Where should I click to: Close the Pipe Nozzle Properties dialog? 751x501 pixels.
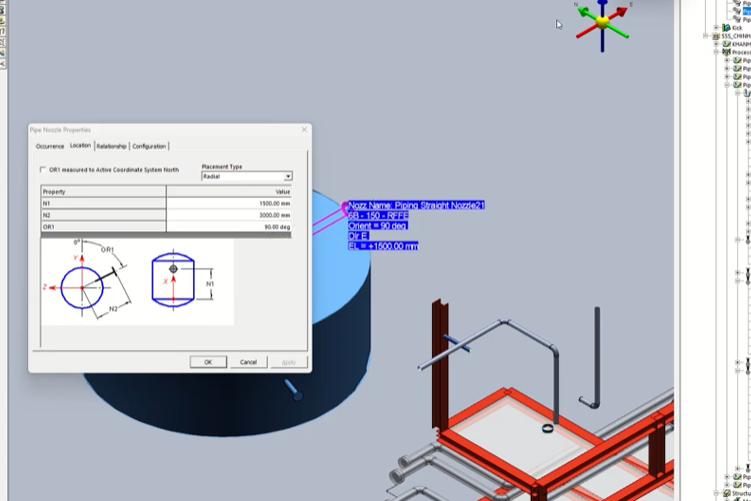(x=304, y=129)
